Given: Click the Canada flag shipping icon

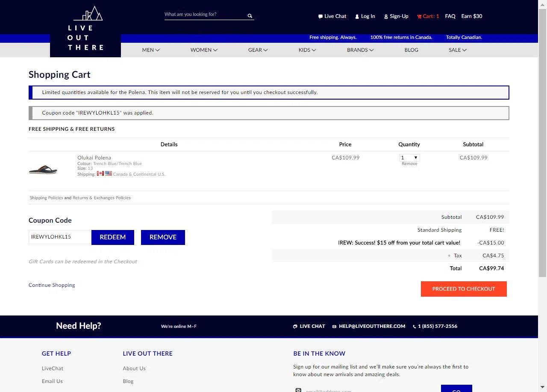Looking at the screenshot, I should click(x=100, y=174).
